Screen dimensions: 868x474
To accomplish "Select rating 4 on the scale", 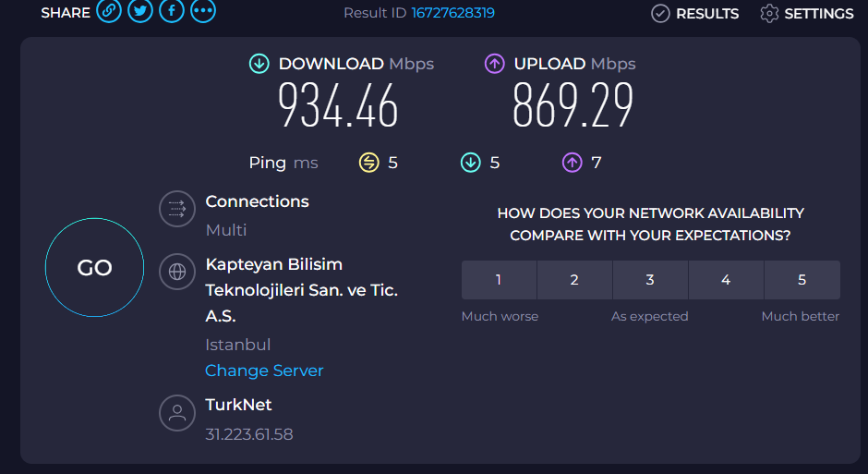I will pos(726,280).
